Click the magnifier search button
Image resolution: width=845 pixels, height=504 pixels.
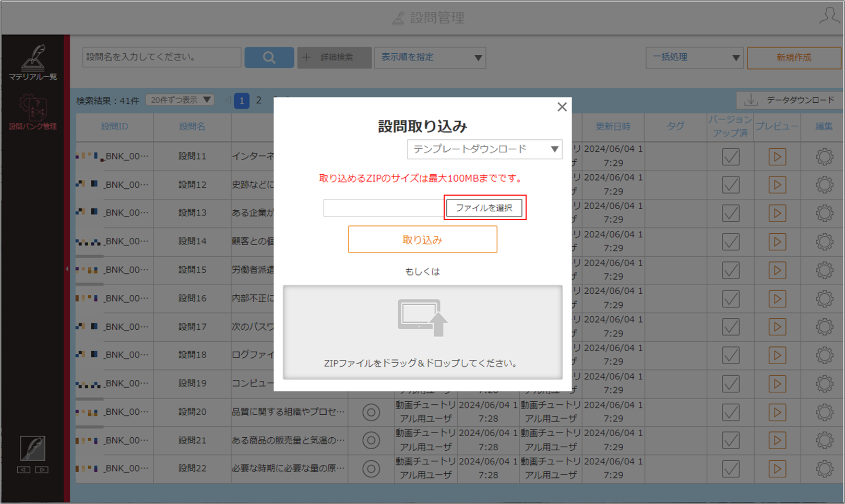[x=269, y=57]
